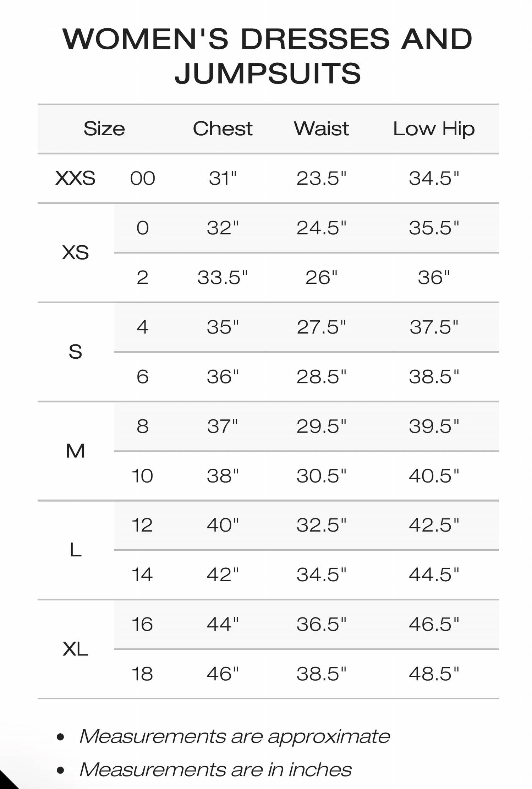Click the 33.5" chest value for size 2
The height and width of the screenshot is (789, 532).
pos(223,277)
